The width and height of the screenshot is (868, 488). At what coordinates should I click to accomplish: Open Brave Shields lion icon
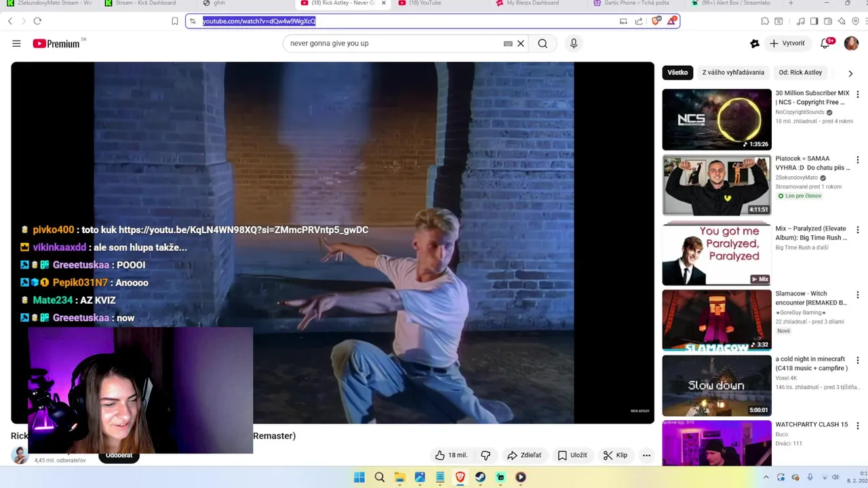[x=656, y=21]
